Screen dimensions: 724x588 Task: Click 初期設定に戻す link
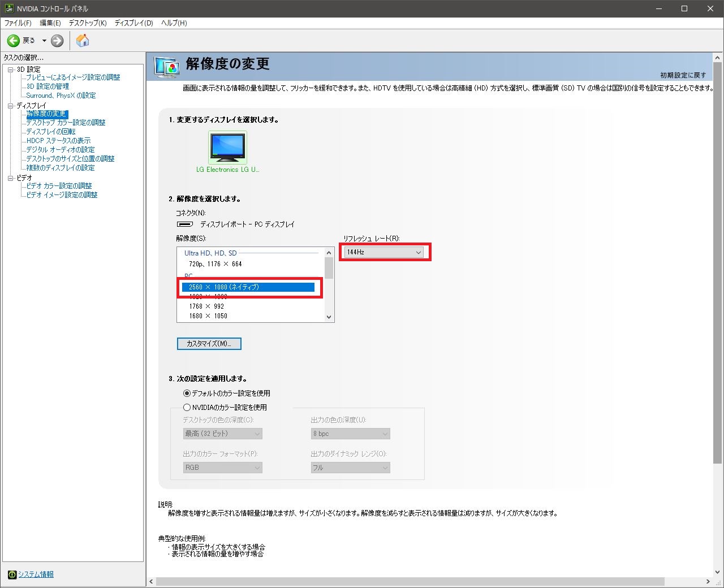683,75
